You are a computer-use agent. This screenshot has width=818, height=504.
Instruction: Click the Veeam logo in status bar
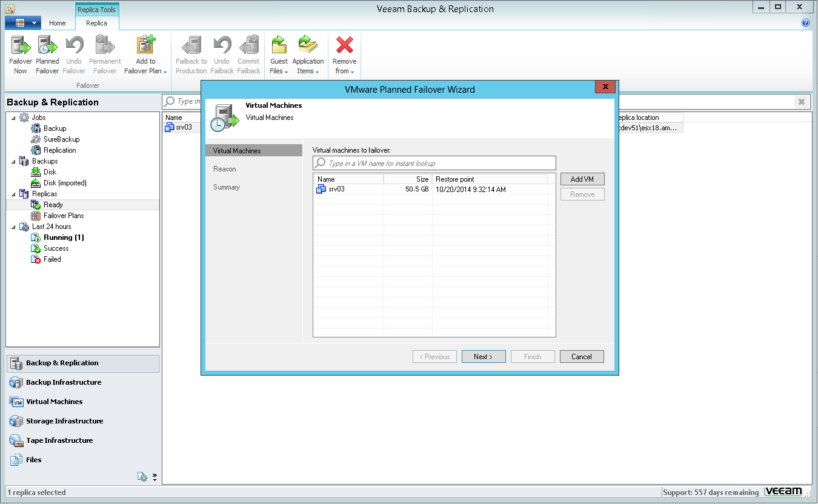tap(784, 492)
